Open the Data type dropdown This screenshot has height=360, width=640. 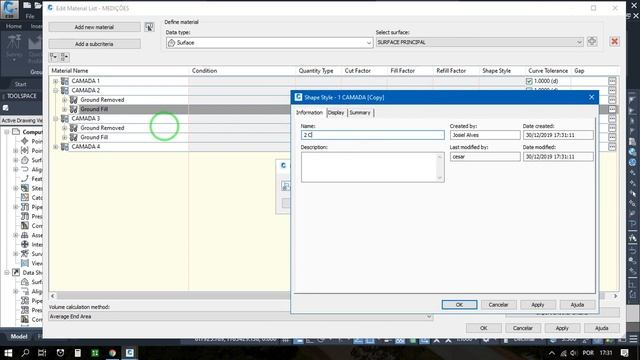[368, 42]
